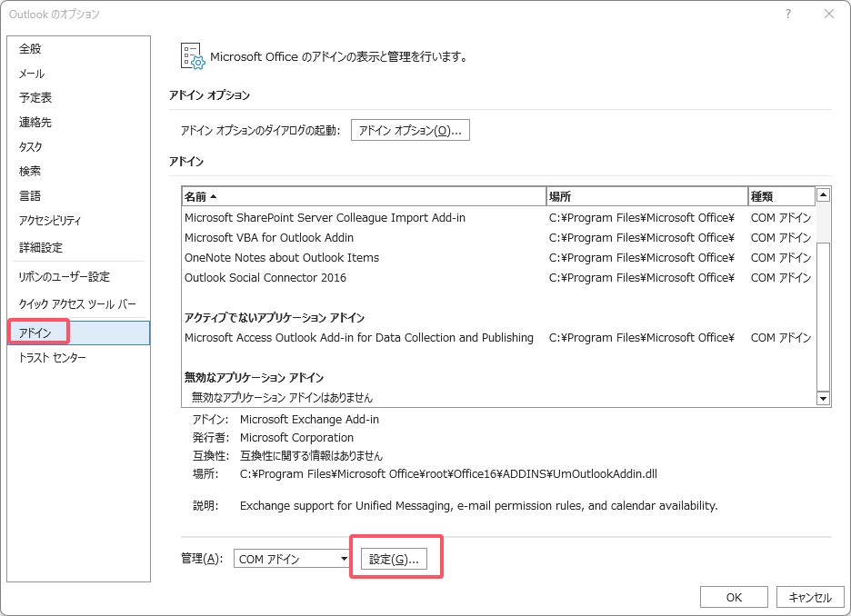Image resolution: width=851 pixels, height=616 pixels.
Task: Click the OK button
Action: tap(734, 597)
